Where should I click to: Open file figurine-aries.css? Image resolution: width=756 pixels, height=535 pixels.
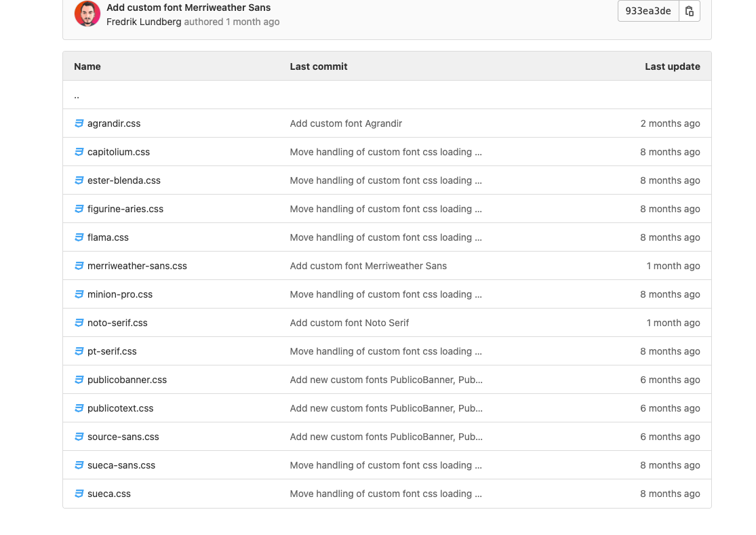coord(125,209)
